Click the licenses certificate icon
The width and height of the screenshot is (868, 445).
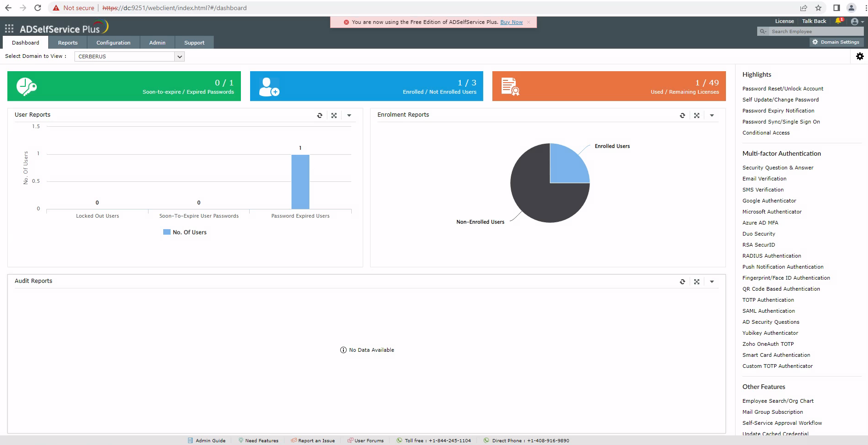pyautogui.click(x=510, y=86)
